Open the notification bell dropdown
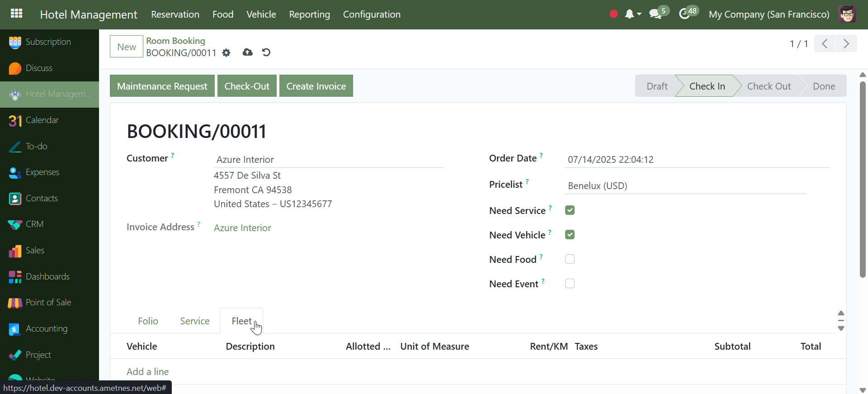The height and width of the screenshot is (394, 868). click(x=632, y=14)
